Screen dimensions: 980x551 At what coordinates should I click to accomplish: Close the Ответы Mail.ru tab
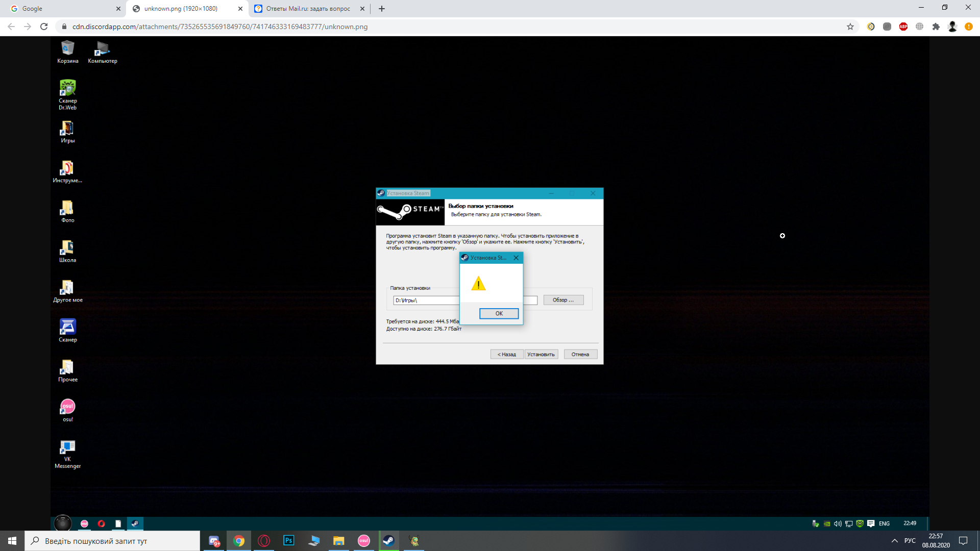click(362, 9)
